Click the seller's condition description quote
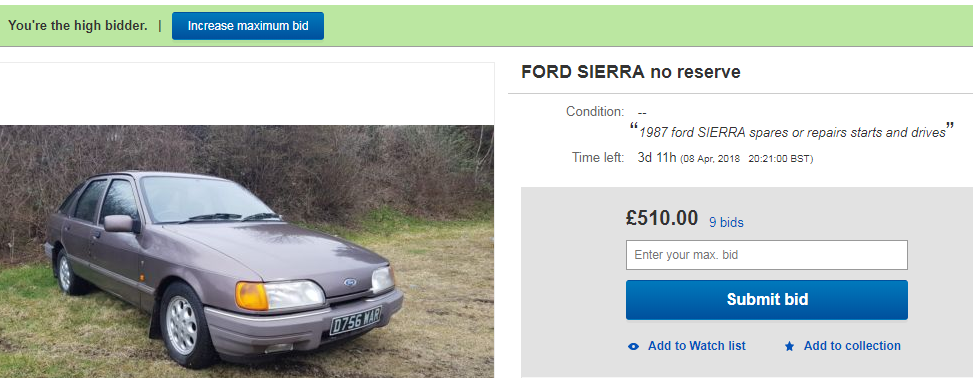Image resolution: width=973 pixels, height=378 pixels. point(791,132)
